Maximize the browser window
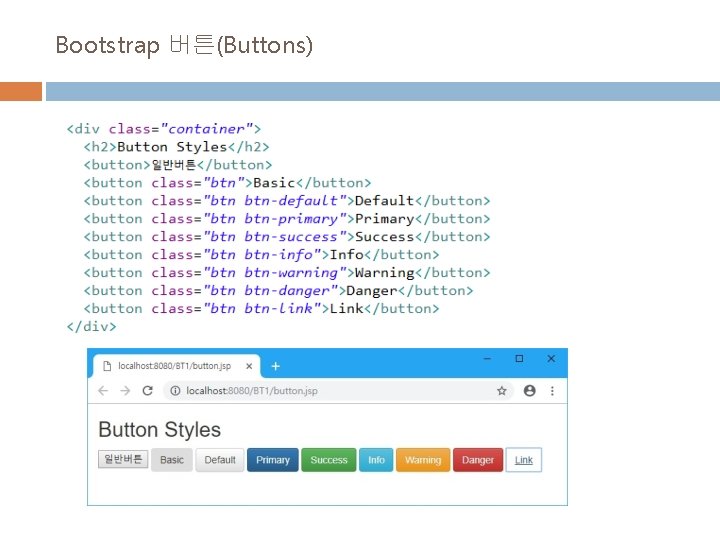This screenshot has height=540, width=720. coord(519,359)
